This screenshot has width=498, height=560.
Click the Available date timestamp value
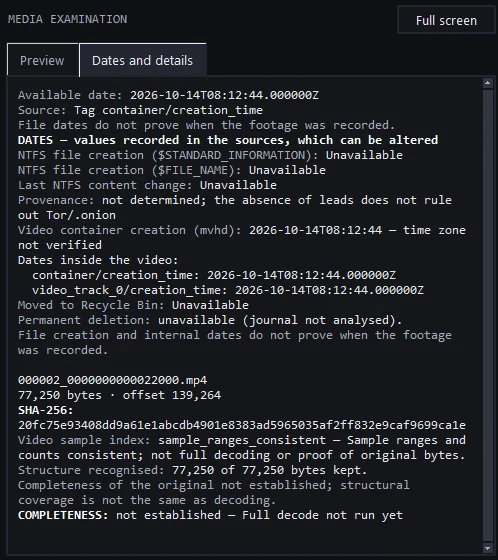tap(224, 95)
